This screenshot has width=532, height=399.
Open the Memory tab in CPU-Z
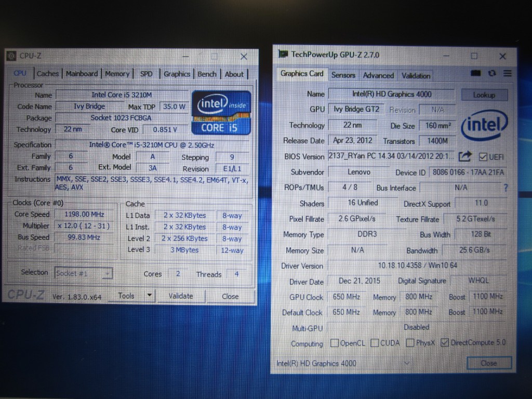point(117,74)
